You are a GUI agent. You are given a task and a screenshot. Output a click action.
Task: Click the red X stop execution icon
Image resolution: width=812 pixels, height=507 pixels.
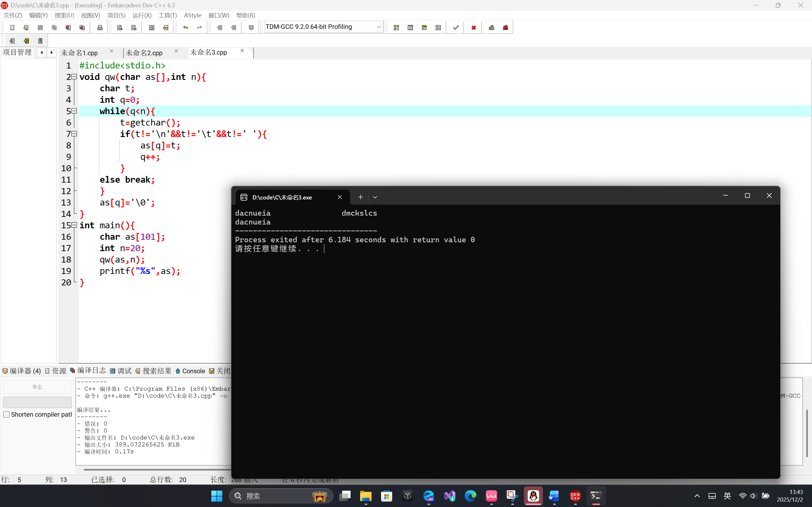pos(473,28)
